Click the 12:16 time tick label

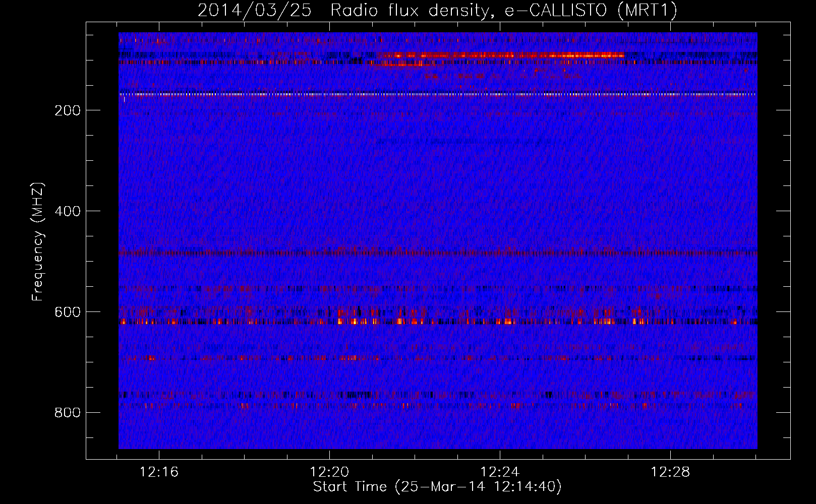pyautogui.click(x=159, y=472)
